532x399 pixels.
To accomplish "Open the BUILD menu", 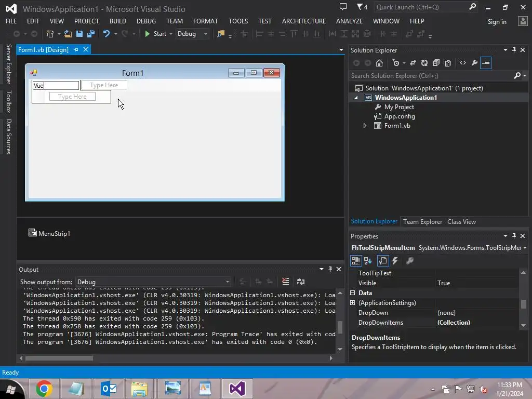I will click(118, 21).
